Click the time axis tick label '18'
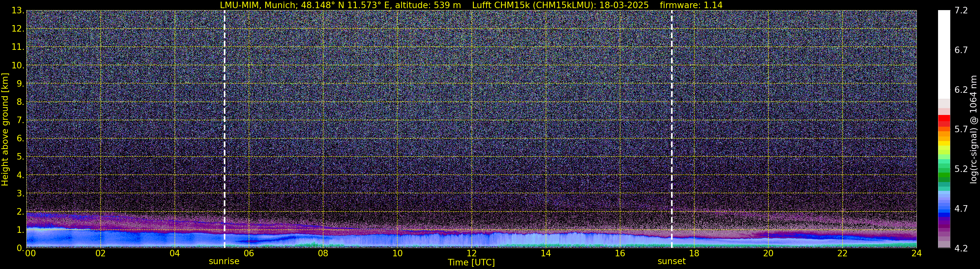980x269 pixels. [x=694, y=253]
